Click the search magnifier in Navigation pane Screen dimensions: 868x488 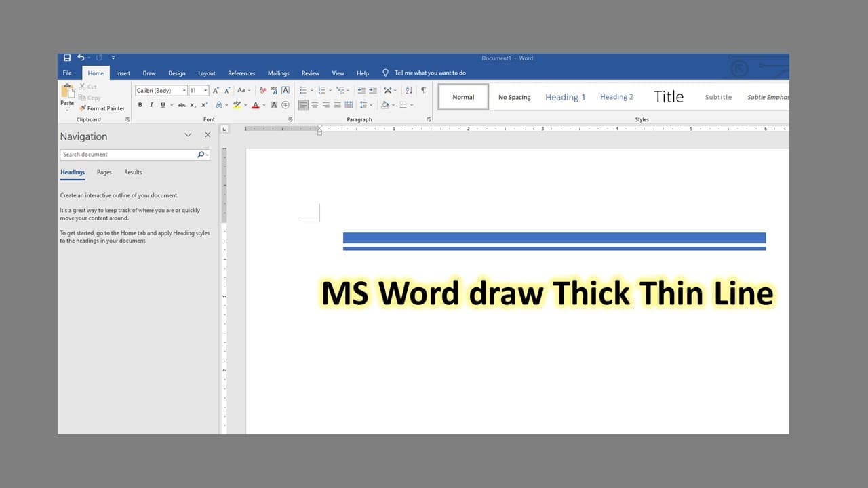[201, 155]
